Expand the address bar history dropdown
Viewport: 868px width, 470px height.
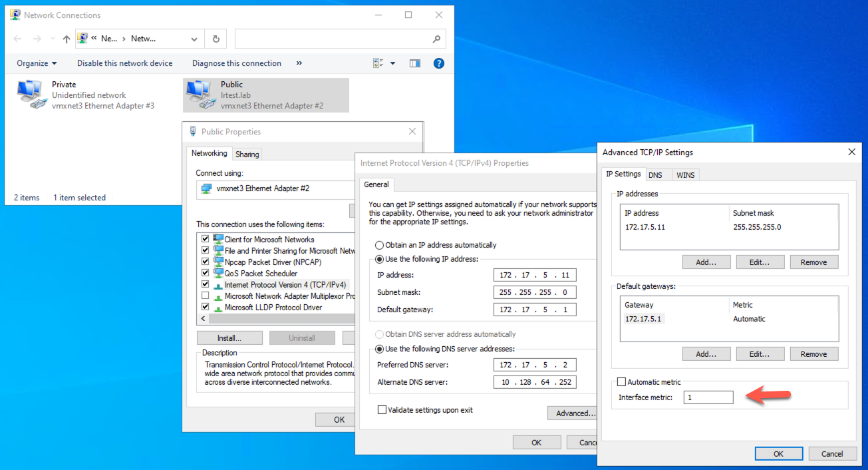coord(194,39)
